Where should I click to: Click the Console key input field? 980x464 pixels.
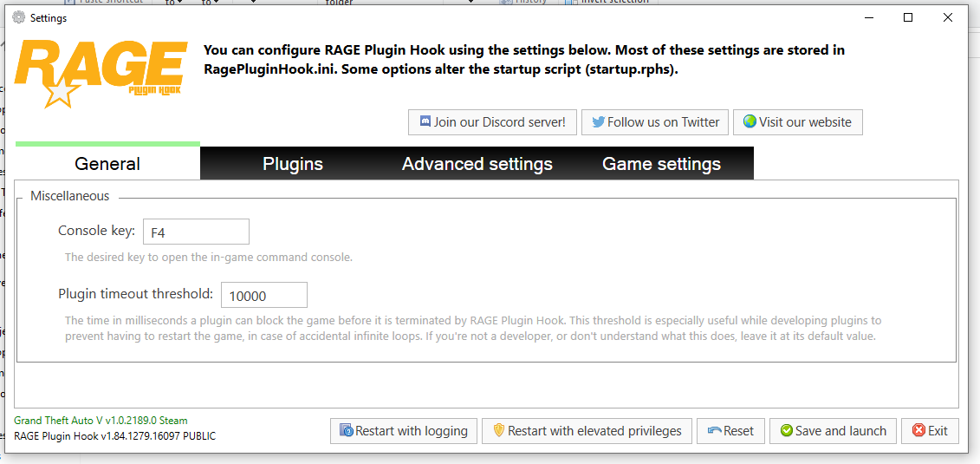click(196, 232)
